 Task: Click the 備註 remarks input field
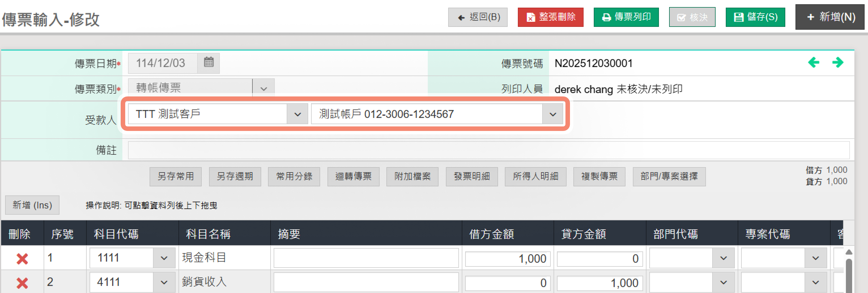point(488,150)
